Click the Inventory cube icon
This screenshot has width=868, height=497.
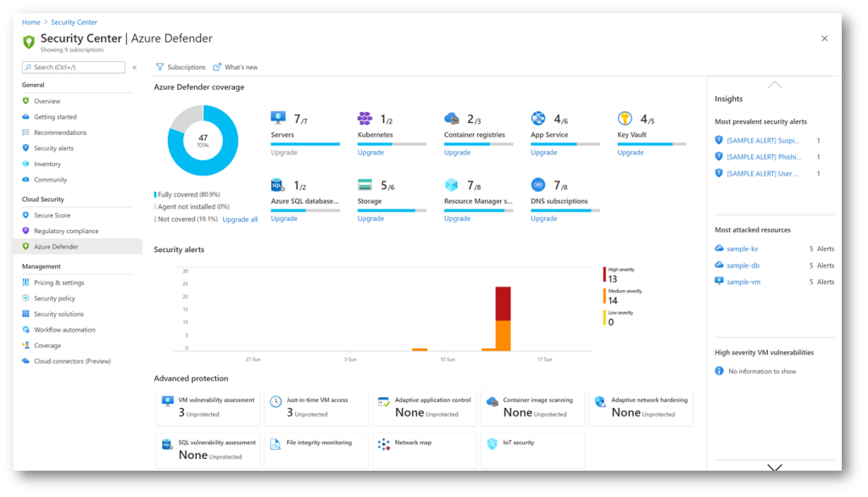(25, 164)
